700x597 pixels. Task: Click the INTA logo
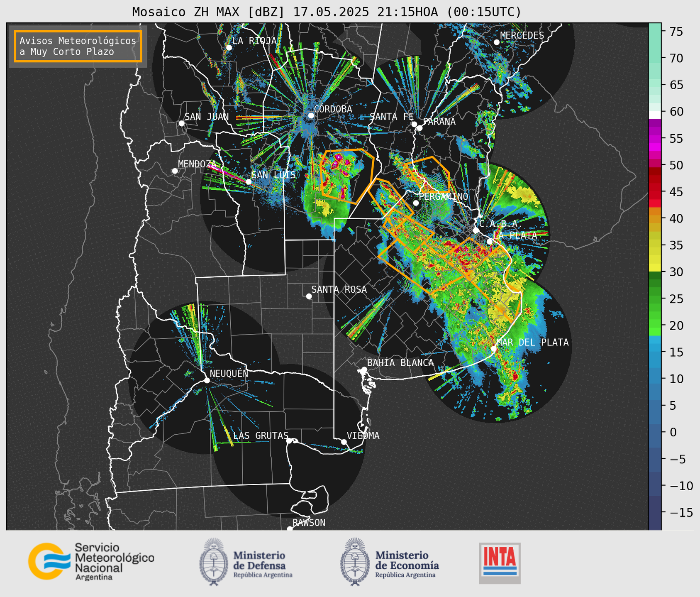coord(500,563)
